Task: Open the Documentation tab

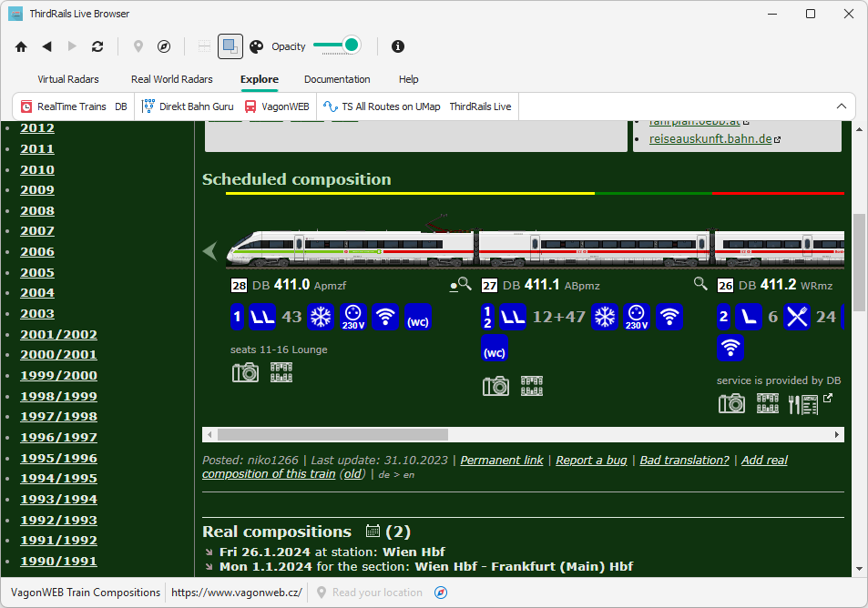Action: click(x=337, y=79)
